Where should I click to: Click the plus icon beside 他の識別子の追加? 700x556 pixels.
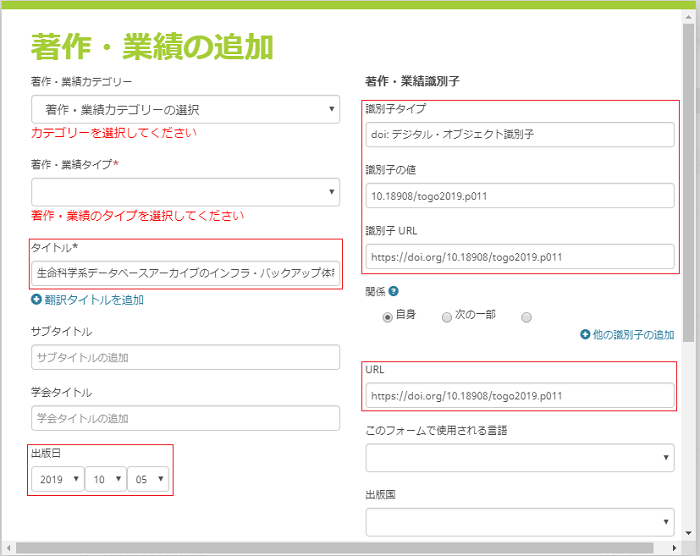pos(585,335)
